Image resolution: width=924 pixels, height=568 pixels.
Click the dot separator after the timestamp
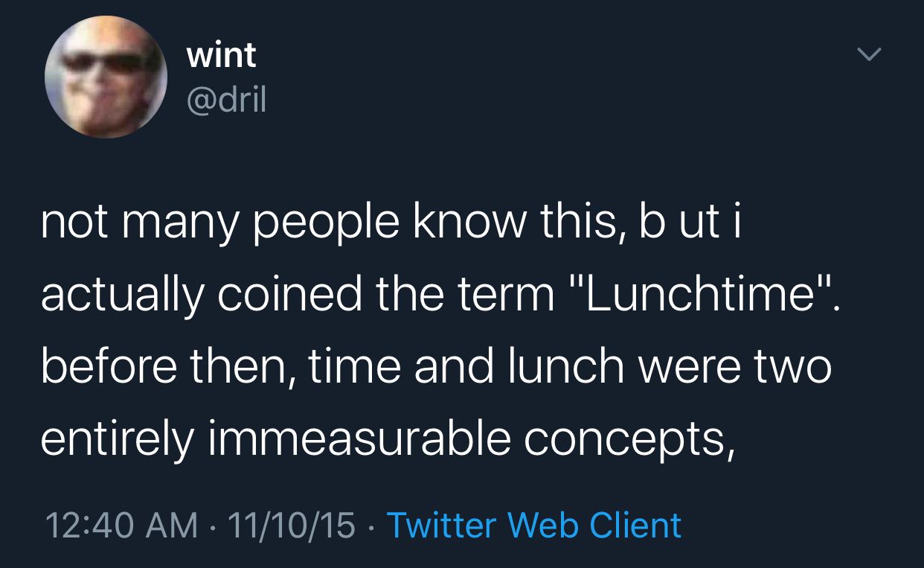[x=214, y=525]
